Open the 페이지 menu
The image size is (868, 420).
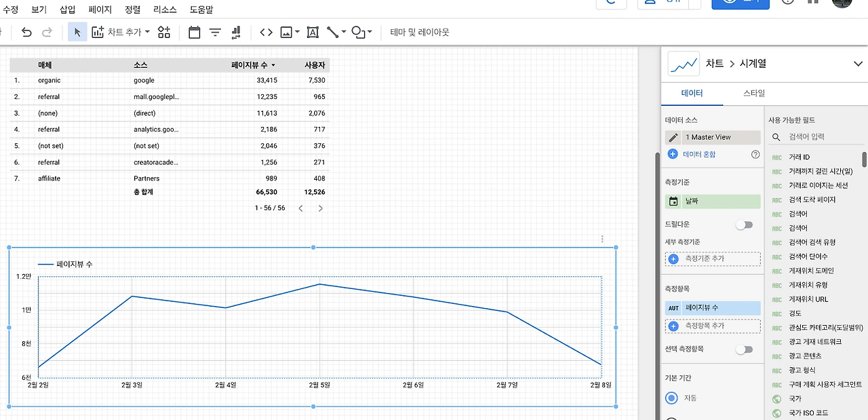pyautogui.click(x=100, y=9)
